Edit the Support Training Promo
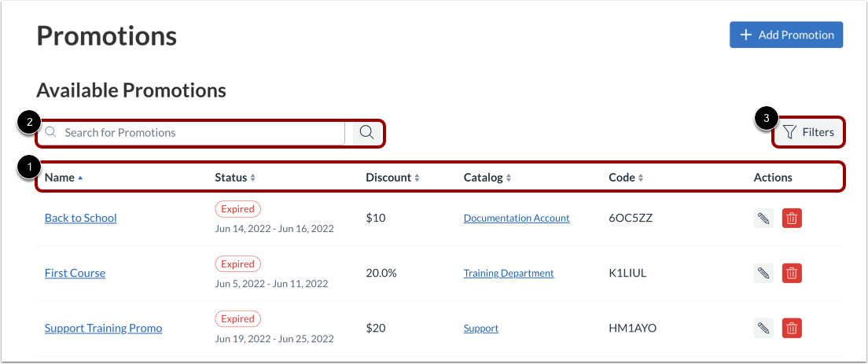868x364 pixels. [763, 329]
